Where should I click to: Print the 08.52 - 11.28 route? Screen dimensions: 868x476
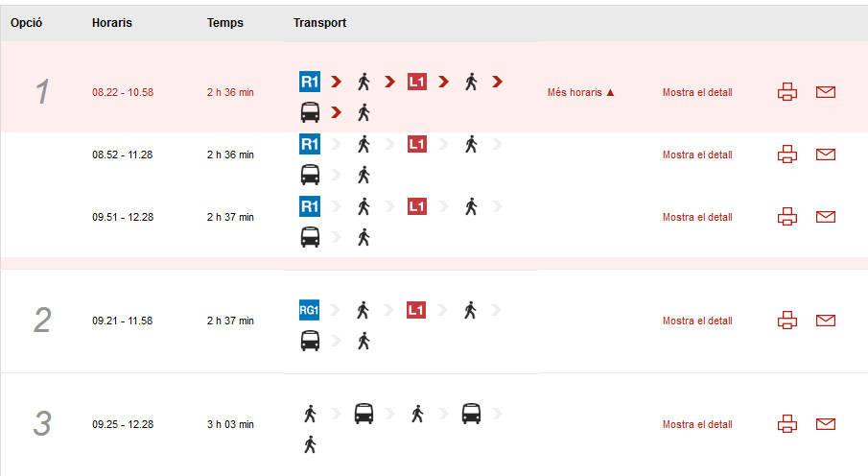pyautogui.click(x=787, y=155)
